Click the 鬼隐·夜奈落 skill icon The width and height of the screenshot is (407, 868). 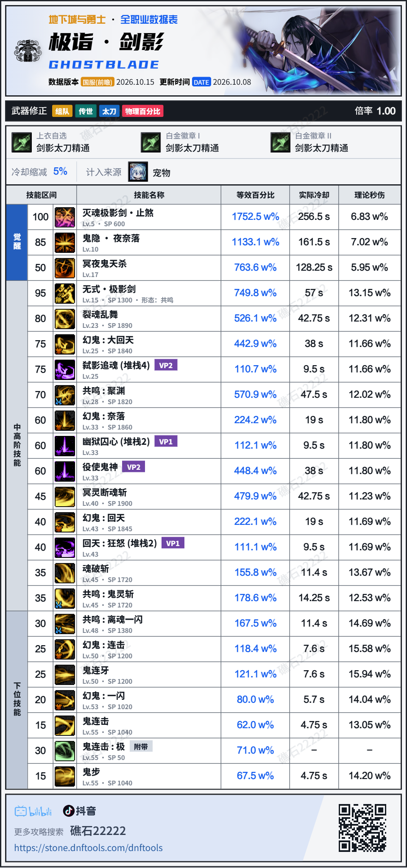coord(65,242)
